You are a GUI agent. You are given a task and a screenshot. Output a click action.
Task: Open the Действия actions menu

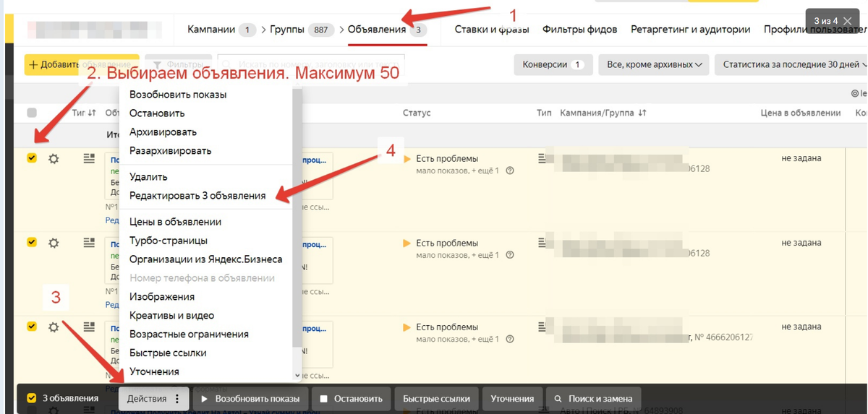pos(154,399)
